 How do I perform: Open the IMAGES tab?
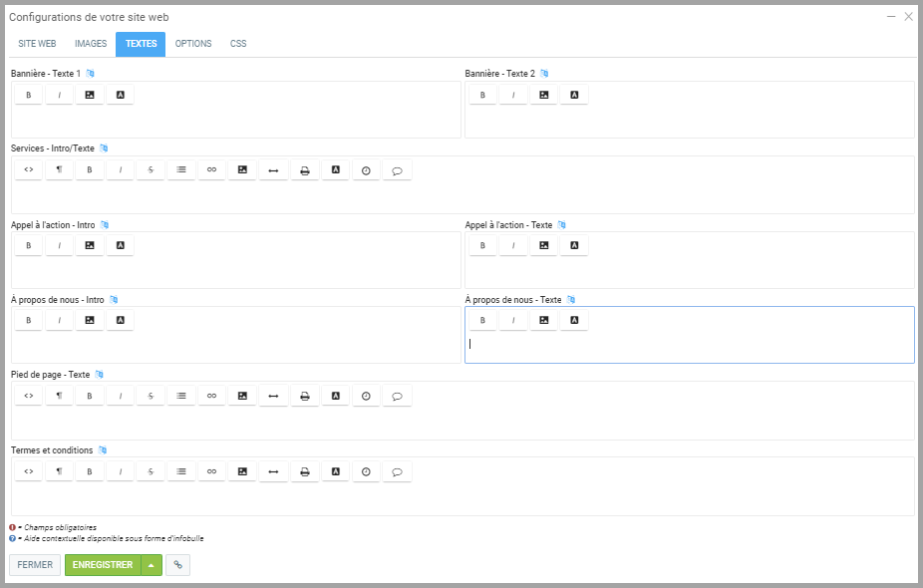coord(91,44)
